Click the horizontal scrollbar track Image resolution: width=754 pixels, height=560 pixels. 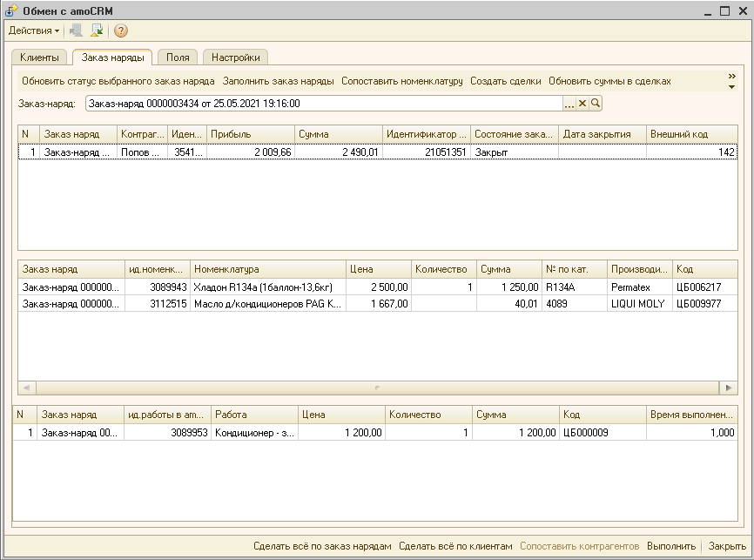pyautogui.click(x=378, y=388)
